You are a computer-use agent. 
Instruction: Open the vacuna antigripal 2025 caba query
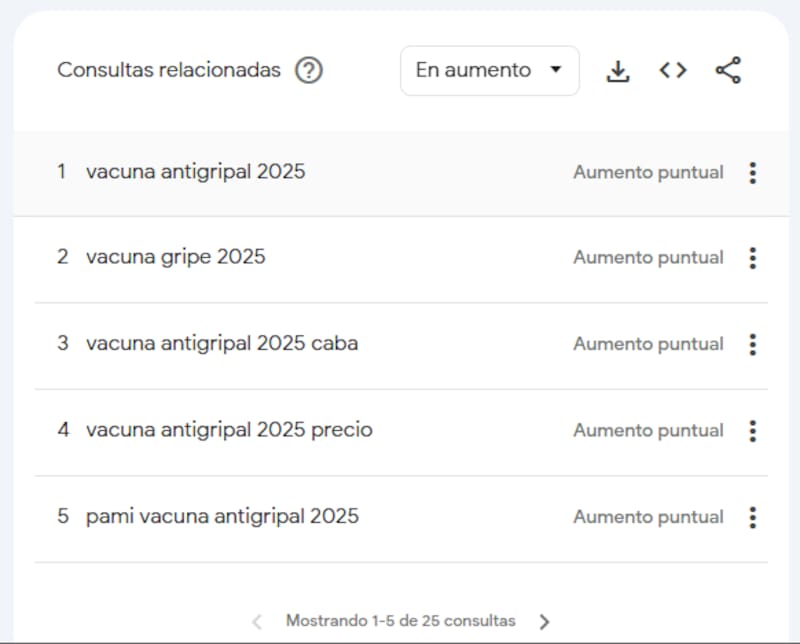[x=221, y=344]
